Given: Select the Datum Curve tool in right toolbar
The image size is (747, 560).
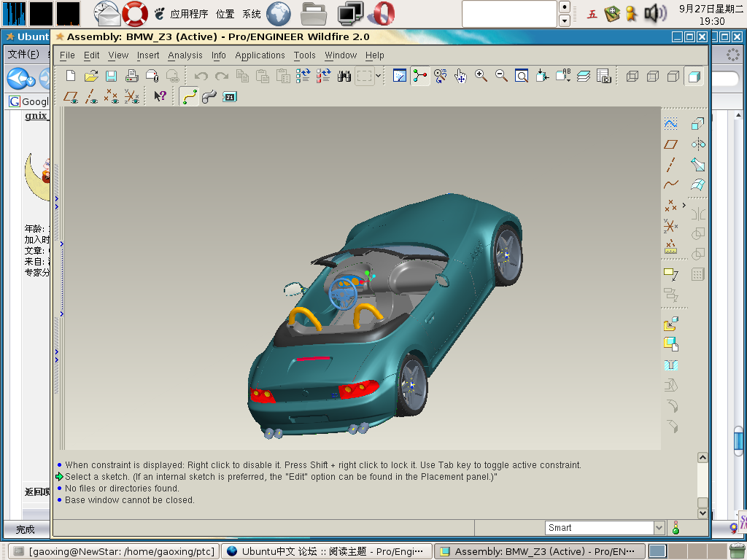Looking at the screenshot, I should coord(671,184).
